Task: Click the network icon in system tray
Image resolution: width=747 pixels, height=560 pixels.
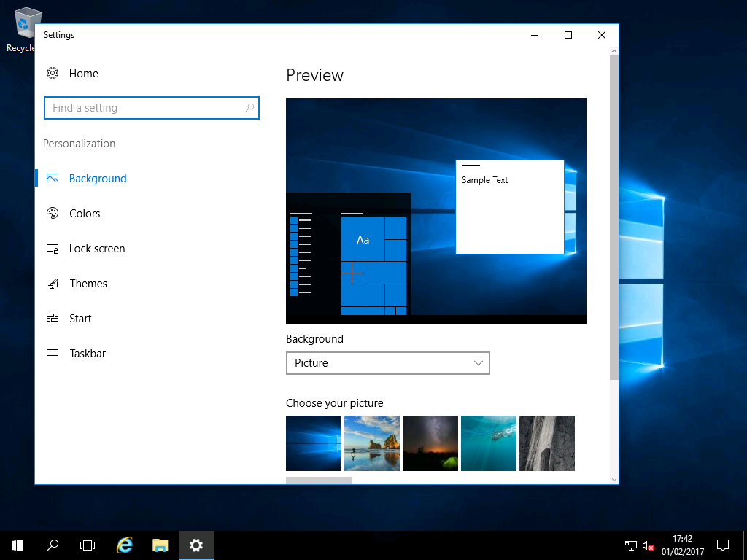Action: point(631,545)
